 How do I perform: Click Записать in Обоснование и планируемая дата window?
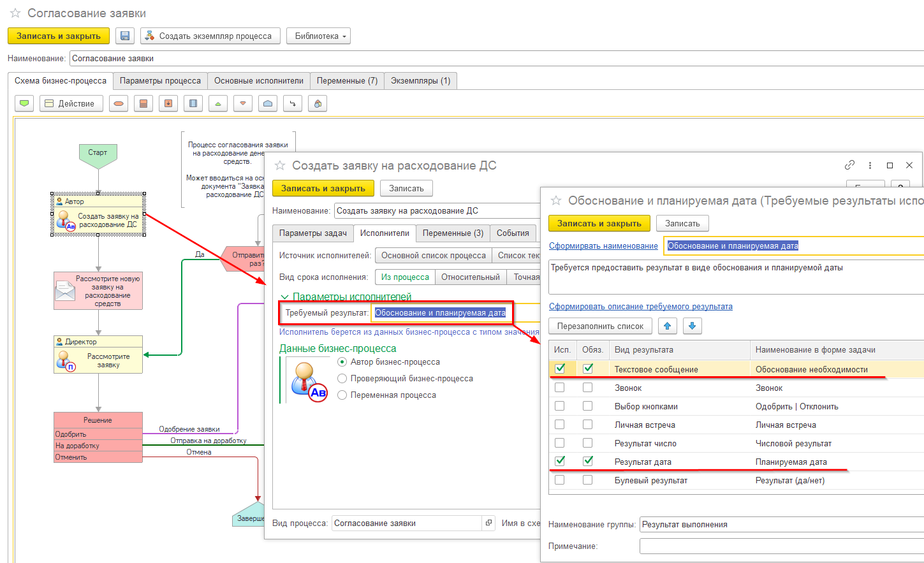pos(682,224)
